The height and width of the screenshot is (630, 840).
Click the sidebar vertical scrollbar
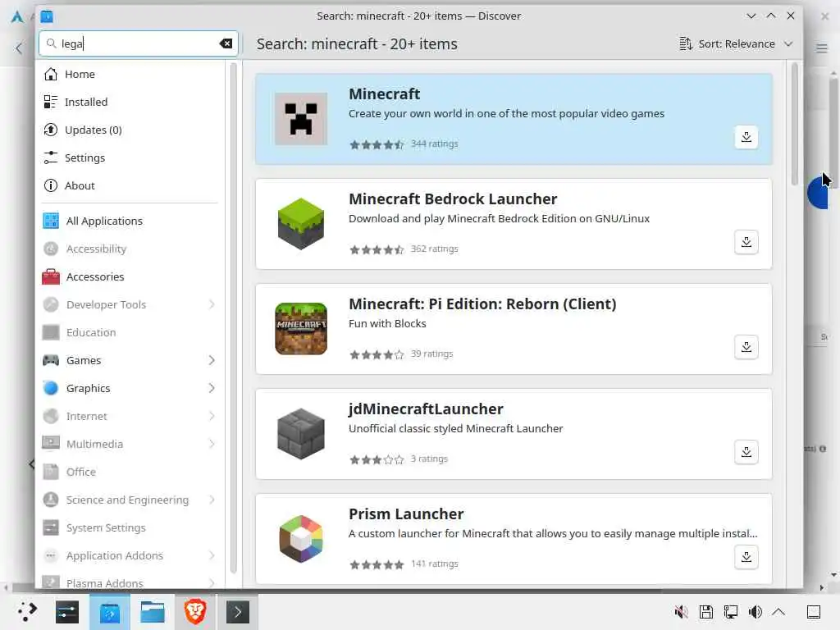point(233,318)
